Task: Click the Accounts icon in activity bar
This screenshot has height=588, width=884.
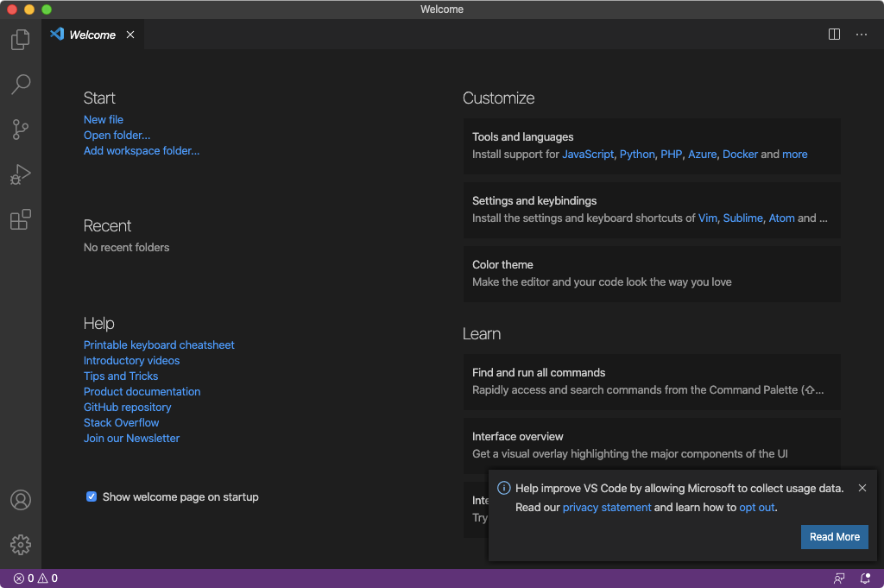Action: point(20,500)
